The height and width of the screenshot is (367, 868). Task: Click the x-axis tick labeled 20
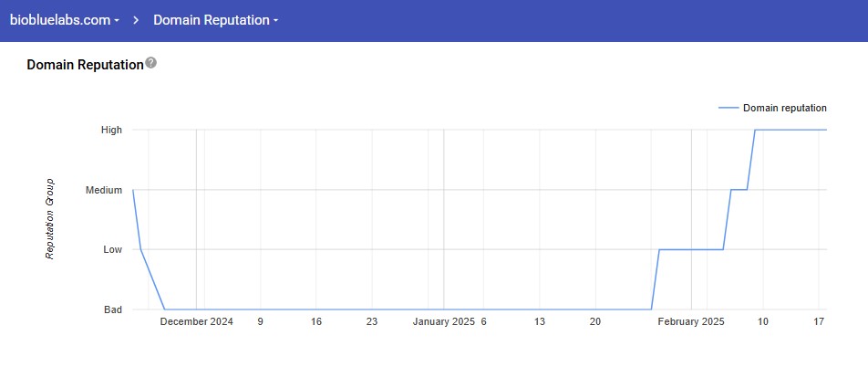pyautogui.click(x=595, y=321)
